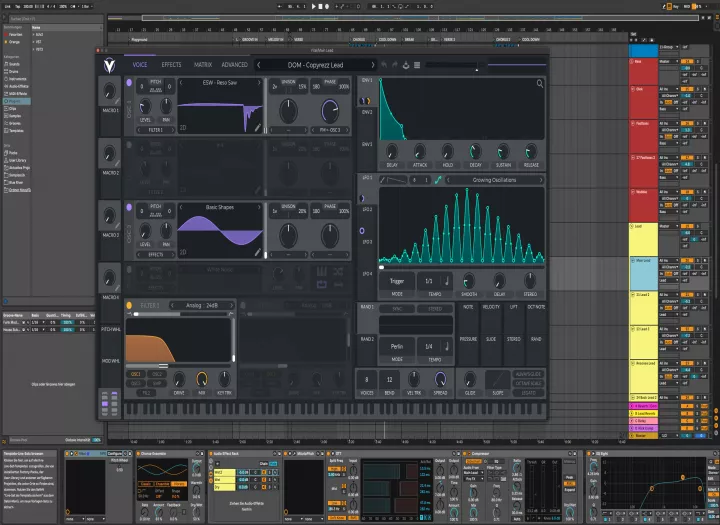Click the SYNC button in RAND 1
The height and width of the screenshot is (525, 720).
397,309
